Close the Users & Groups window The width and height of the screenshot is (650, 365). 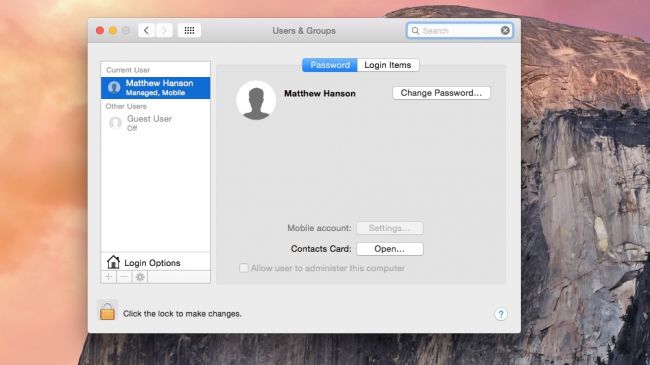click(100, 30)
